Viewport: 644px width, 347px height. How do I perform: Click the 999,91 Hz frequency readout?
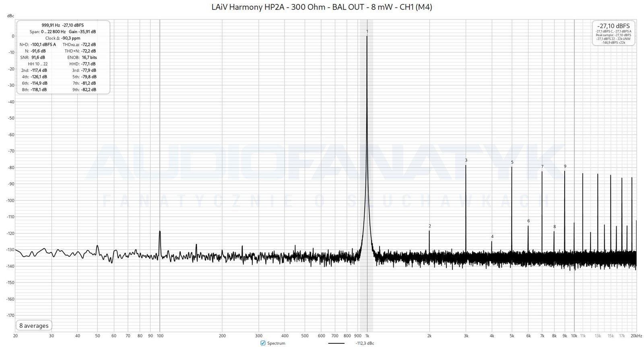click(x=50, y=25)
